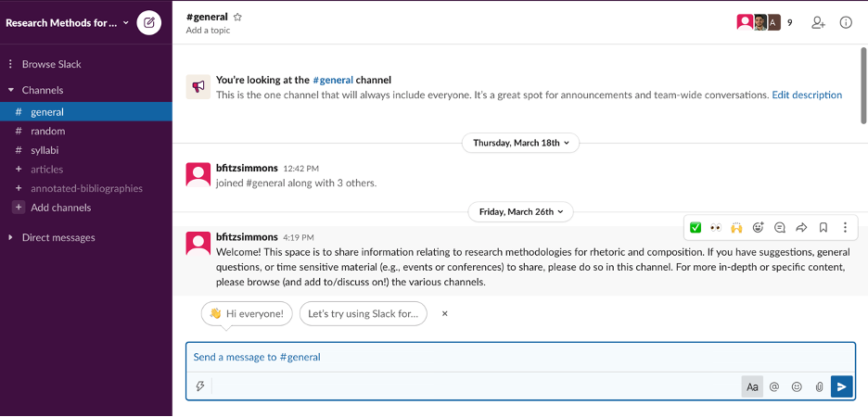Click the 12:42 PM timestamp
The height and width of the screenshot is (417, 868).
tap(301, 169)
